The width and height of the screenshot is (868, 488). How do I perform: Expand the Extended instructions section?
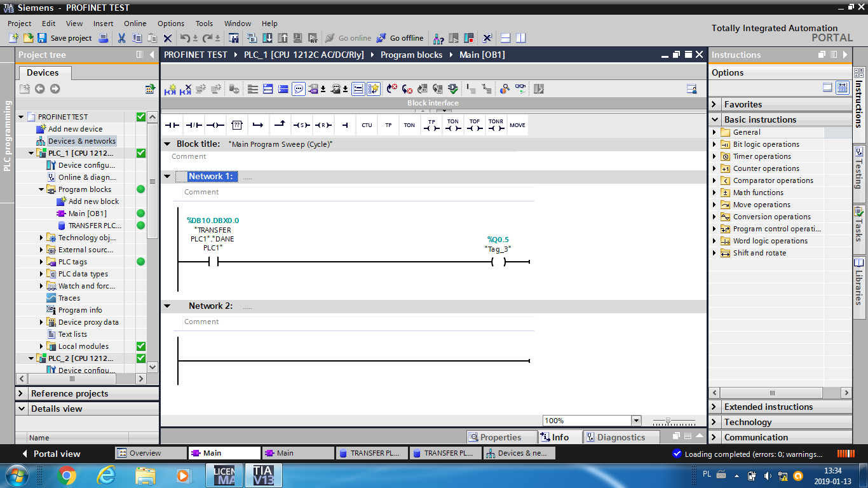coord(715,407)
